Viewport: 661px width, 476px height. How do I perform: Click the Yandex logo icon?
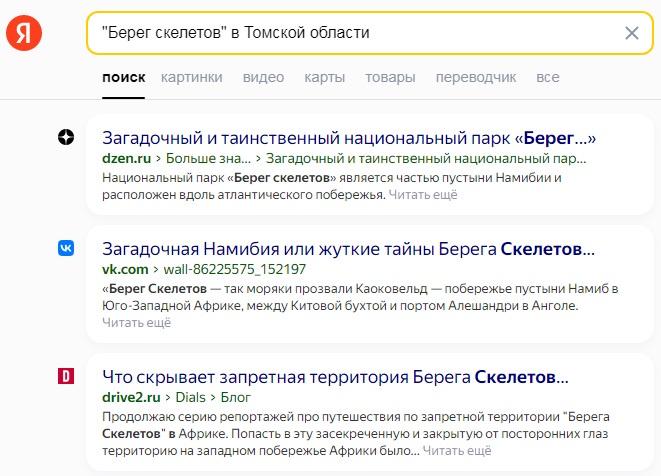[x=24, y=33]
